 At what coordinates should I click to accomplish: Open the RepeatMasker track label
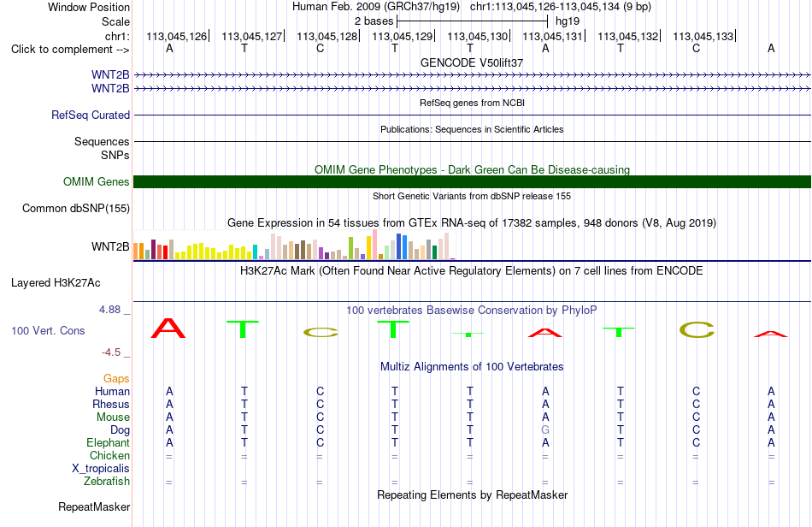[x=94, y=506]
